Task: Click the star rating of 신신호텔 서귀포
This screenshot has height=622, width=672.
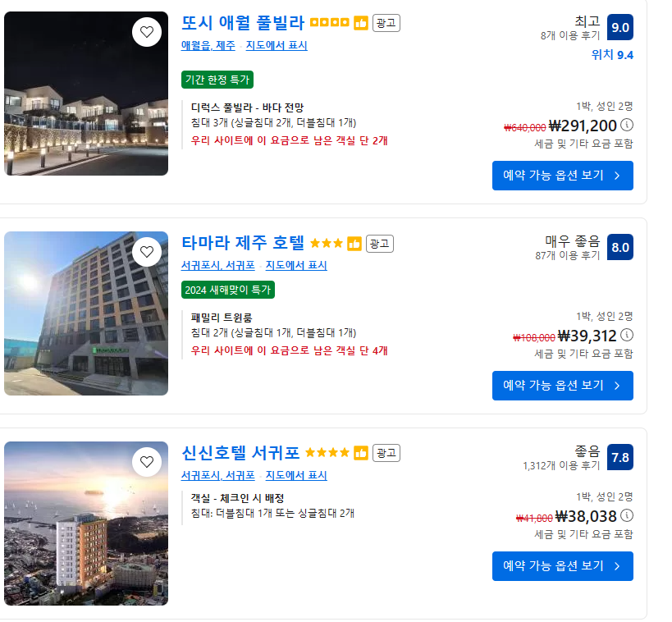Action: (327, 452)
